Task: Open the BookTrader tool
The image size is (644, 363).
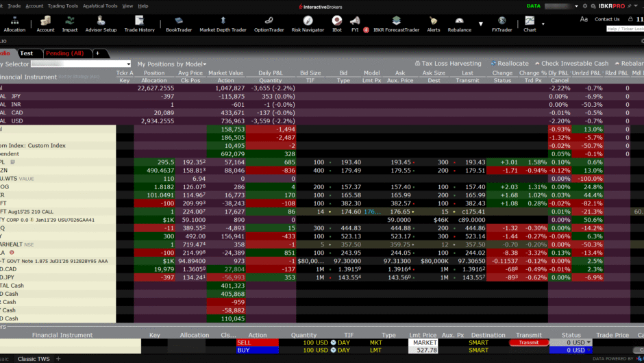Action: point(179,24)
